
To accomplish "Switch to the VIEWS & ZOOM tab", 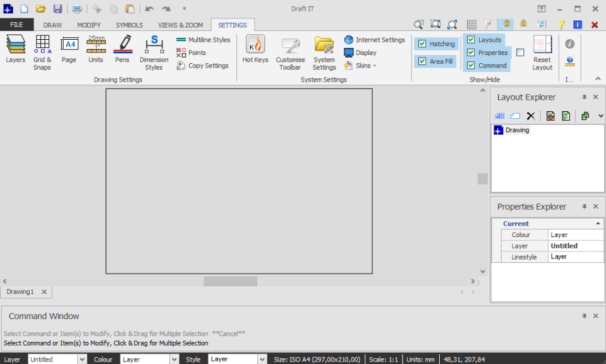I will pos(181,25).
